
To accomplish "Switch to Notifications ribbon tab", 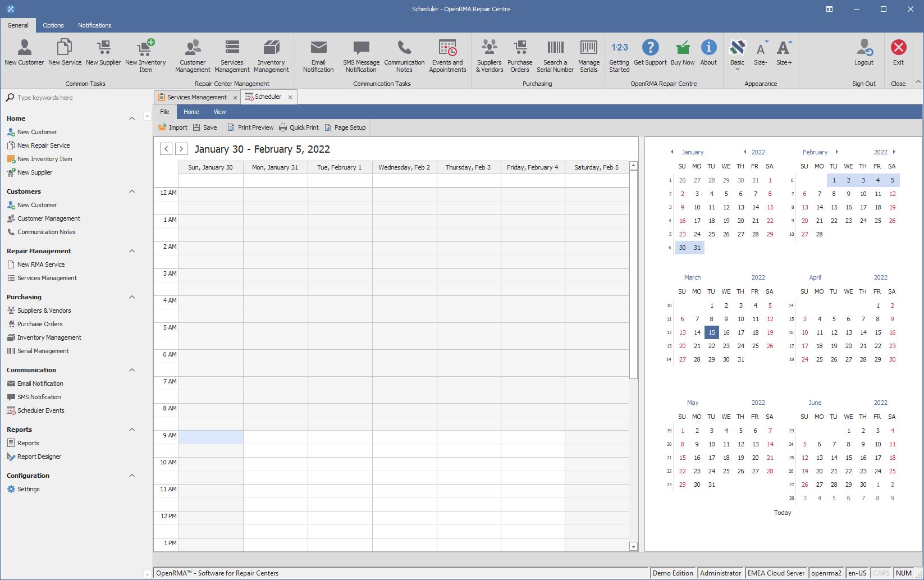I will point(94,25).
